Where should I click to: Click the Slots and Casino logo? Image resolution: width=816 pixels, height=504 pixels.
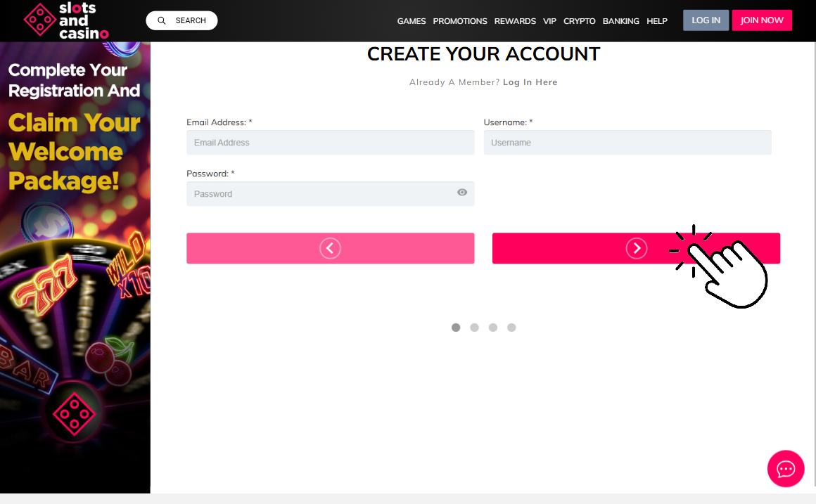point(66,21)
